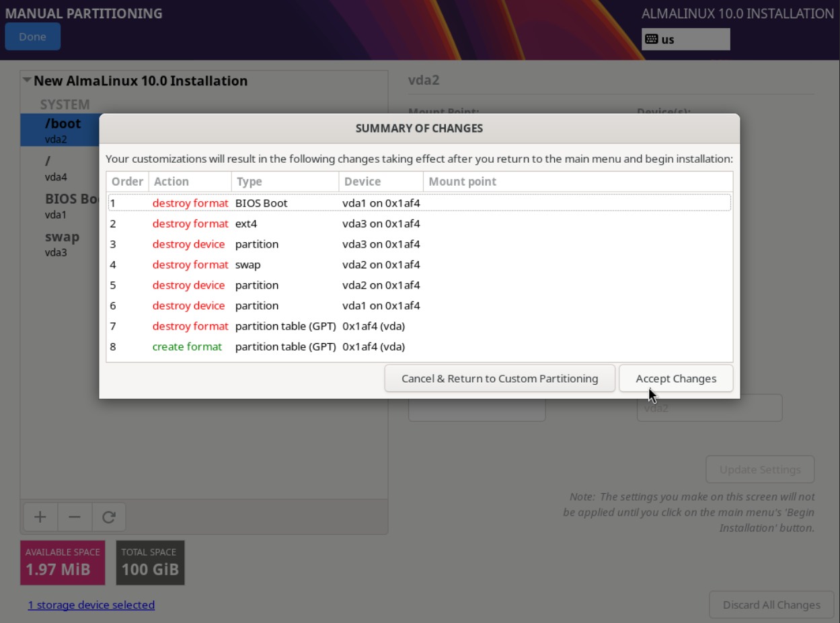Select order number 2 in the changes list

[113, 223]
